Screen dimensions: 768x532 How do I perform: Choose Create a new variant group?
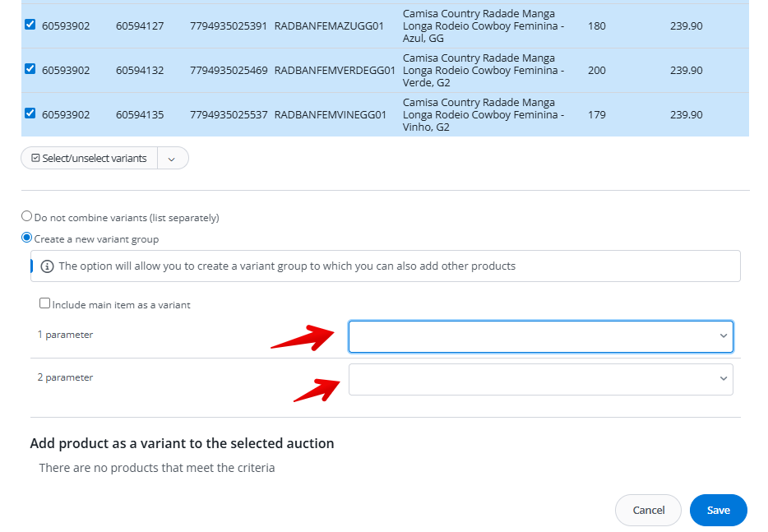tap(27, 238)
